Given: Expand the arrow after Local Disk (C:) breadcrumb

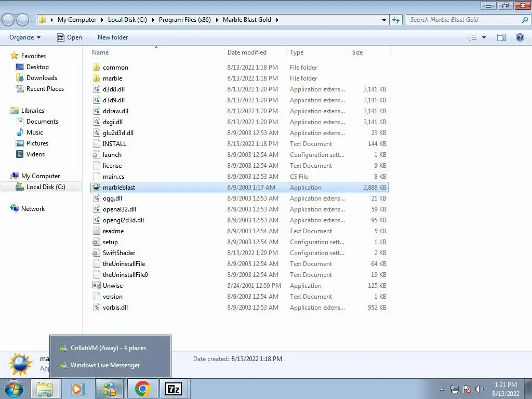Looking at the screenshot, I should (153, 20).
